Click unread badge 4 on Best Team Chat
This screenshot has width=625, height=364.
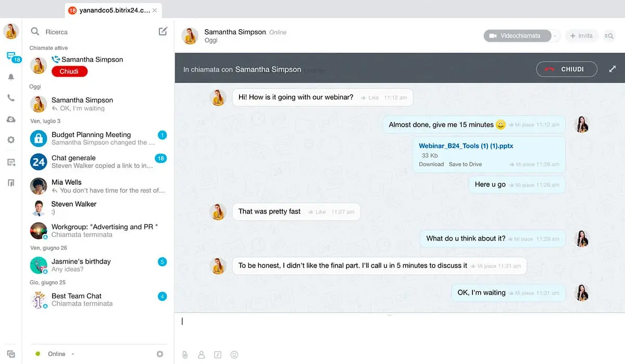click(x=162, y=296)
